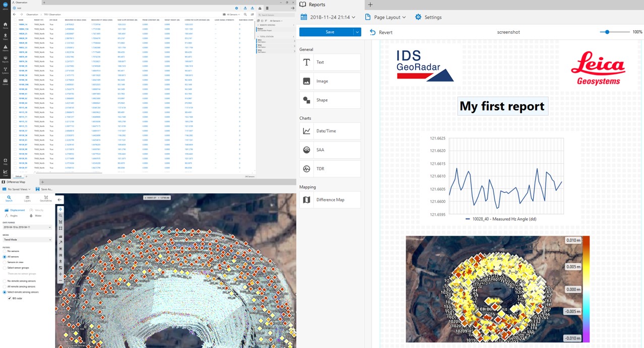The width and height of the screenshot is (644, 348).
Task: Open report Settings with the gear icon
Action: click(x=418, y=17)
